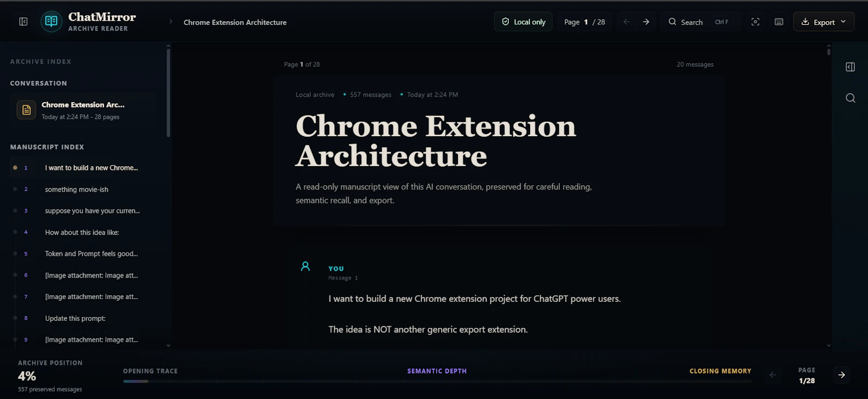Open index entry 7 Image attachment
Viewport: 868px width, 399px height.
pyautogui.click(x=82, y=296)
